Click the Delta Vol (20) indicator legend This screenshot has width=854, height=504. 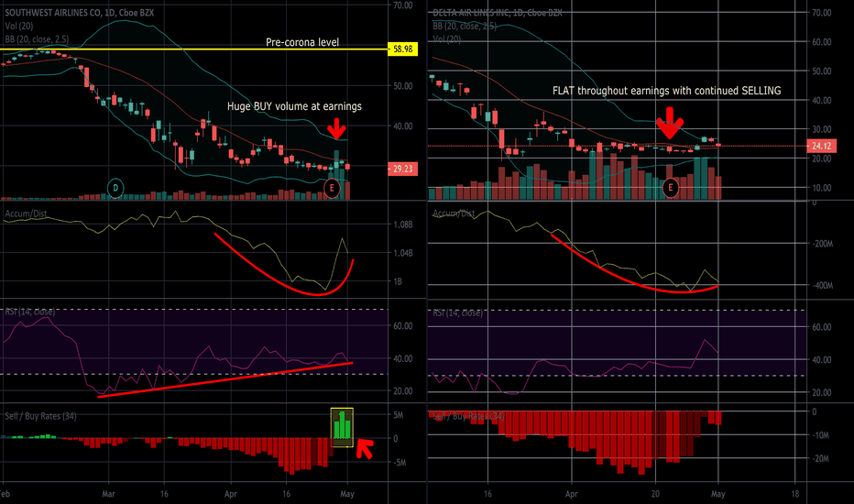[x=446, y=39]
